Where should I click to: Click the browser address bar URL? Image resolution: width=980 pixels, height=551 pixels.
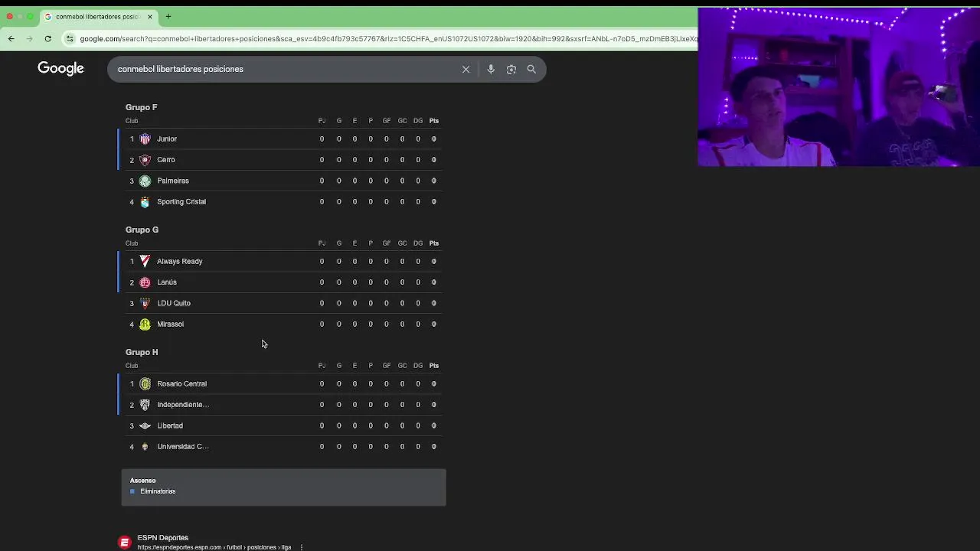tap(388, 38)
